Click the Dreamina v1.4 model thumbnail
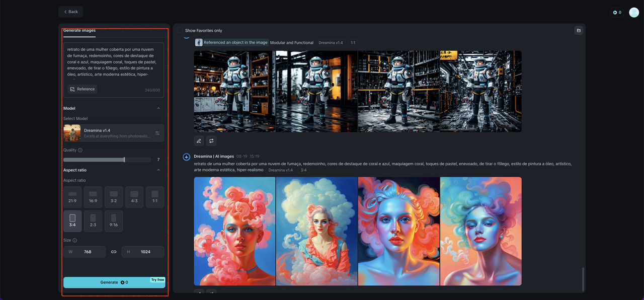Screen dimensions: 644x300 72,133
